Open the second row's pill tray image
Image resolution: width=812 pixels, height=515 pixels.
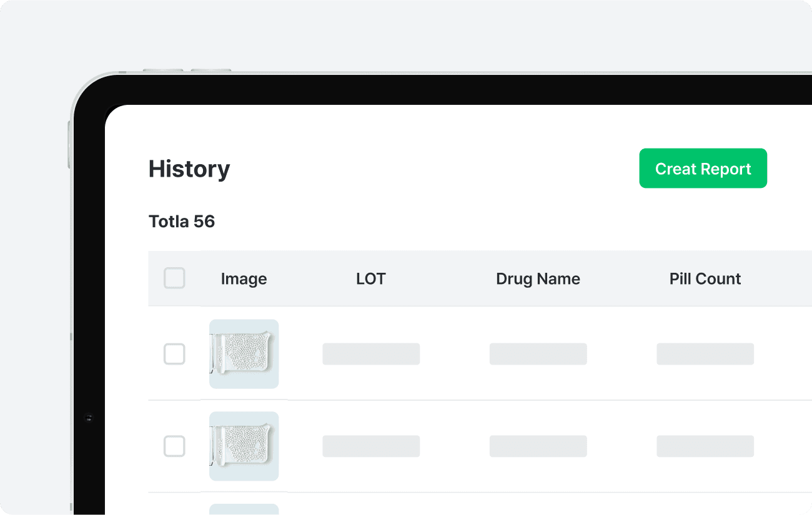pos(244,446)
